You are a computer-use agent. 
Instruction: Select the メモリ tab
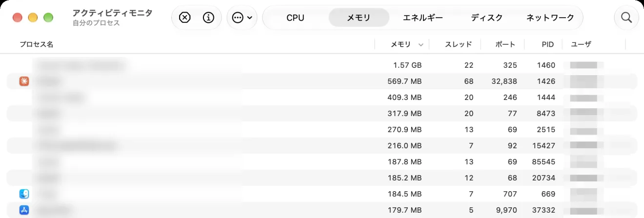[x=359, y=18]
